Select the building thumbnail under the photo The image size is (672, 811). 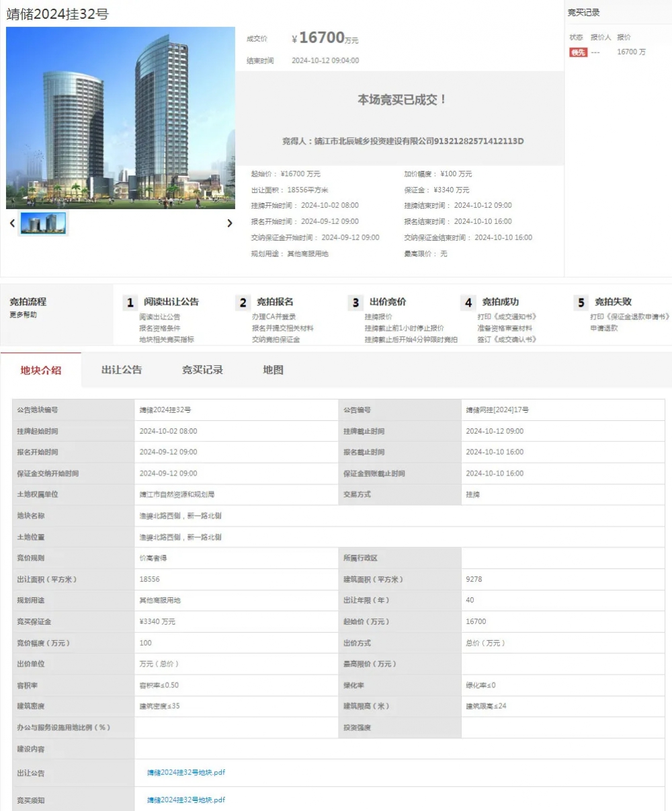pyautogui.click(x=43, y=223)
